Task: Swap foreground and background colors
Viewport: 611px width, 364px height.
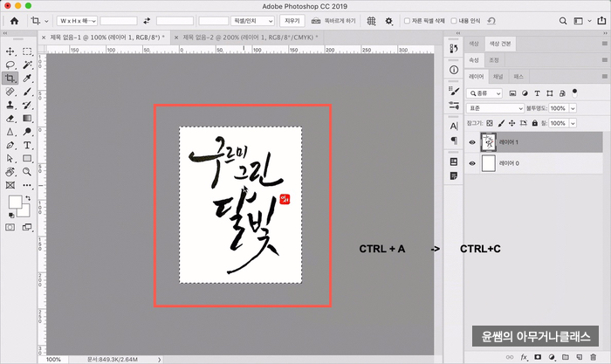Action: 28,198
